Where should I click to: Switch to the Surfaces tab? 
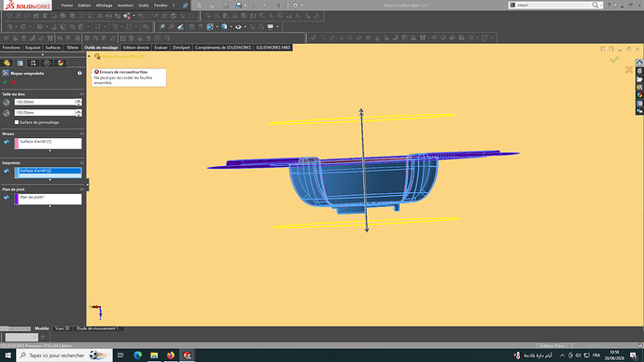click(x=53, y=48)
